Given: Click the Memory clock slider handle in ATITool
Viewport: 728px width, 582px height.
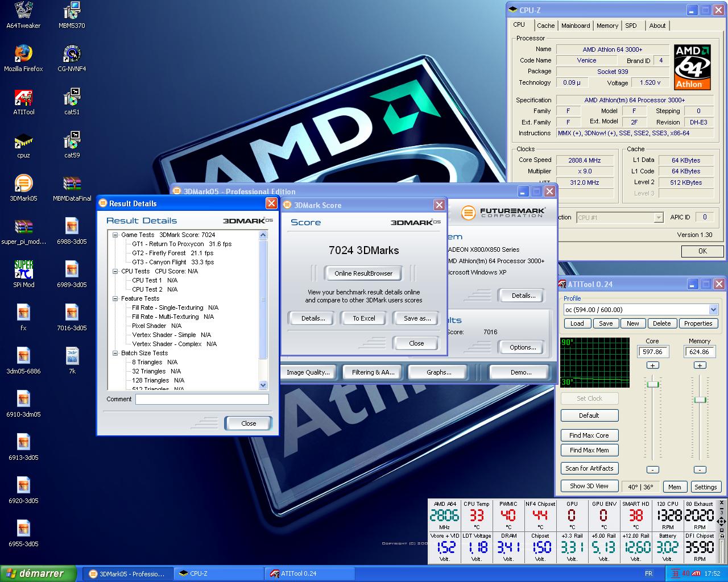Looking at the screenshot, I should pyautogui.click(x=700, y=400).
